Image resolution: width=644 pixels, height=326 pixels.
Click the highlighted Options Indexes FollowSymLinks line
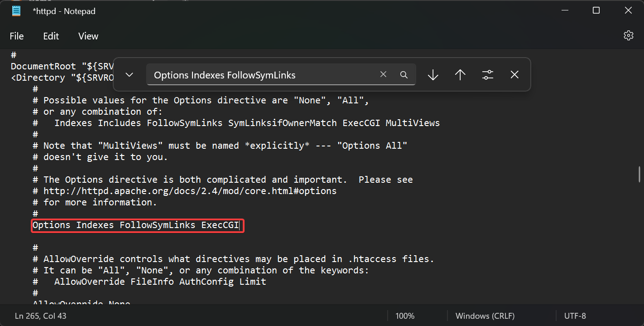(x=136, y=224)
